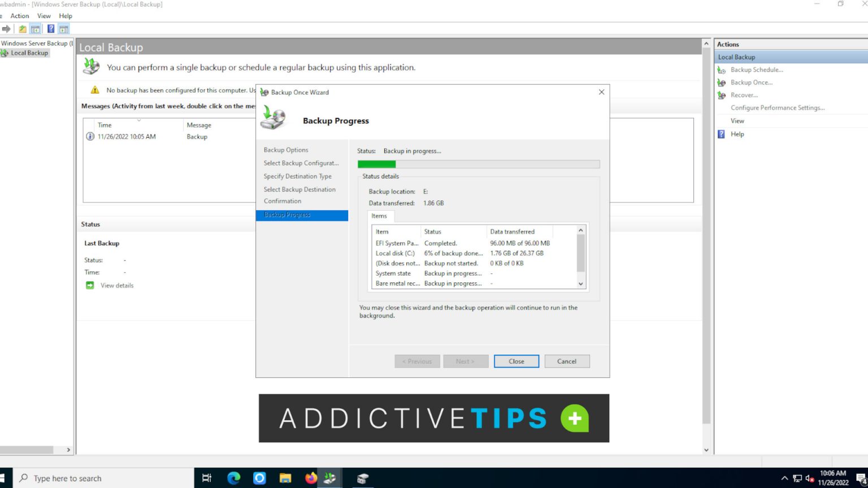Click the Windows Server Backup taskbar icon
Screen dimensions: 868x488
click(x=329, y=478)
